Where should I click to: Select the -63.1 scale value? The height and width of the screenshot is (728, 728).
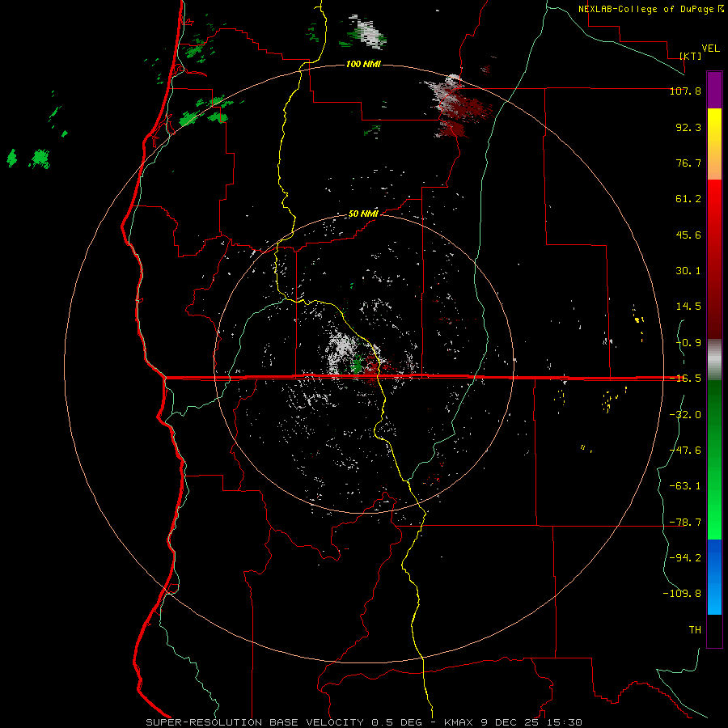(685, 486)
